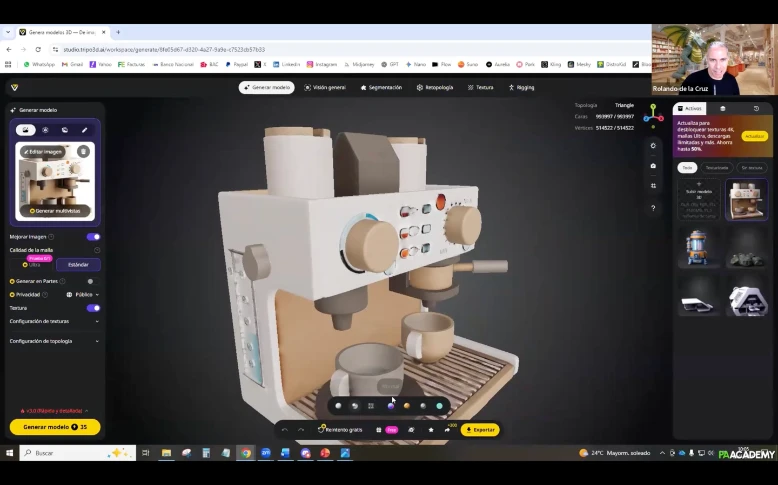Select the teal material color ball
The image size is (778, 485).
(439, 406)
